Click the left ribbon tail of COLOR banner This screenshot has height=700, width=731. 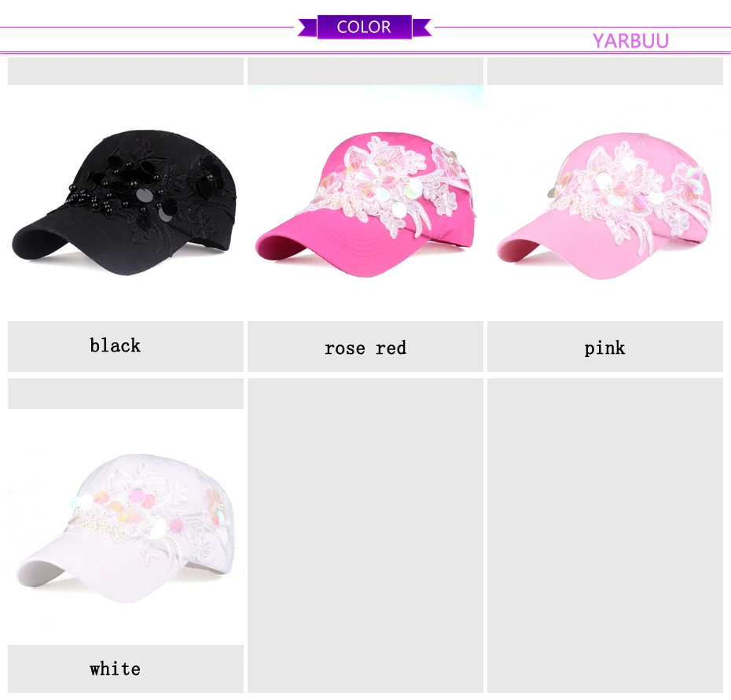pyautogui.click(x=307, y=28)
